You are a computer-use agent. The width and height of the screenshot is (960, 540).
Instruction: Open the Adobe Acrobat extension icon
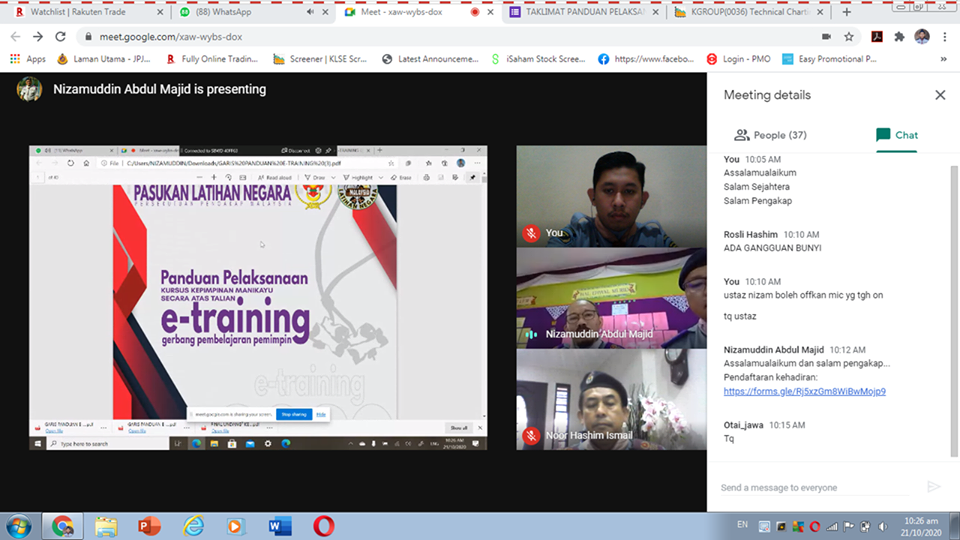pos(877,37)
